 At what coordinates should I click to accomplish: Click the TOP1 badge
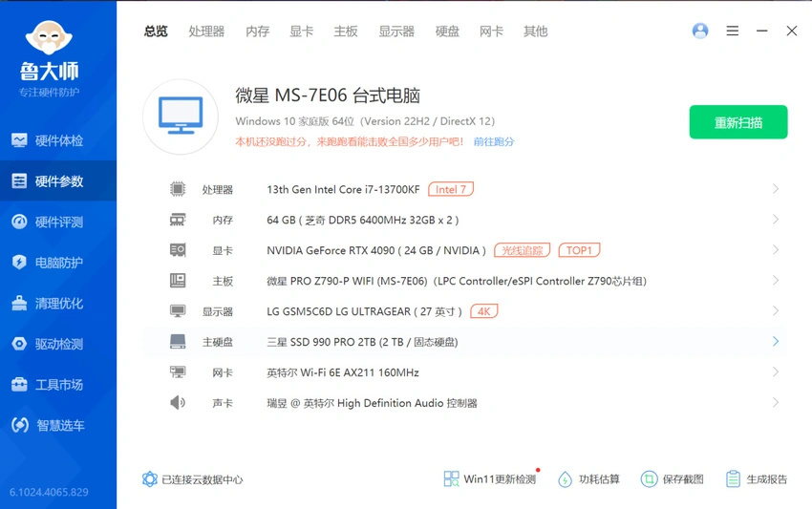[579, 250]
